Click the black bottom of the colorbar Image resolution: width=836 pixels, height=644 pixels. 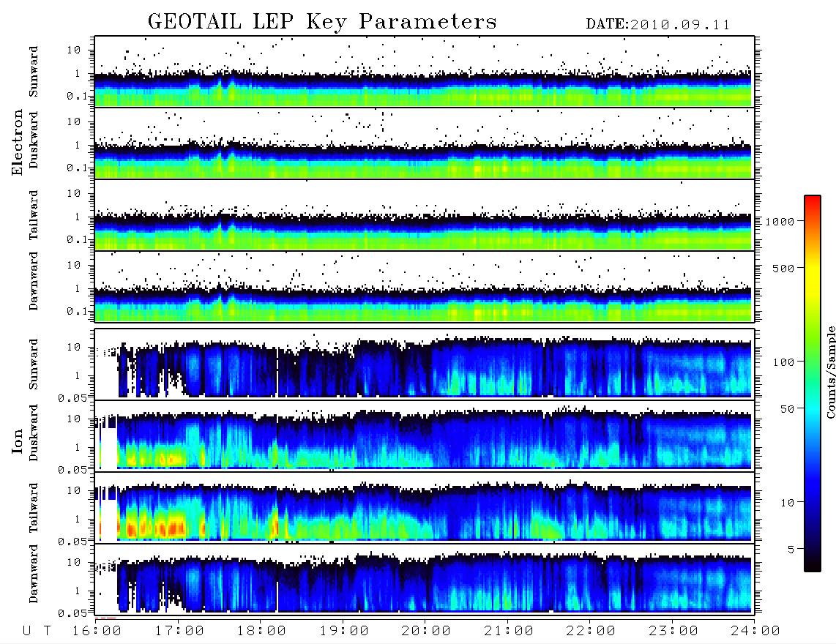[813, 565]
